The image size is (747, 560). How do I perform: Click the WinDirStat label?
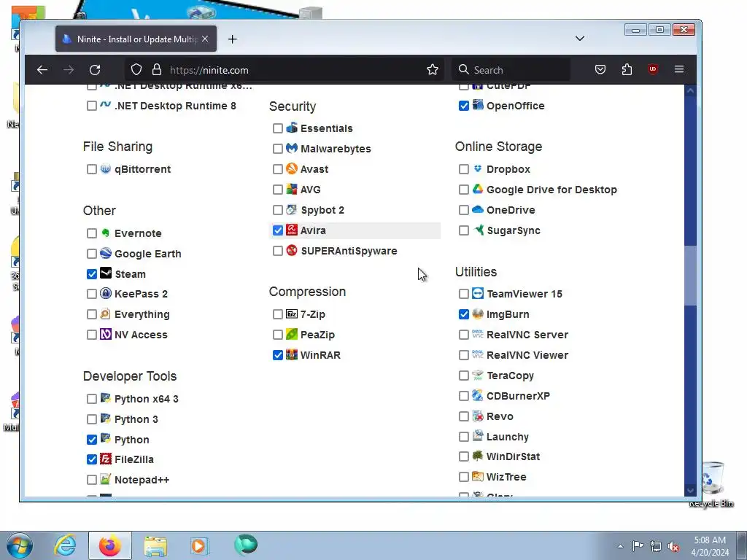(x=513, y=456)
